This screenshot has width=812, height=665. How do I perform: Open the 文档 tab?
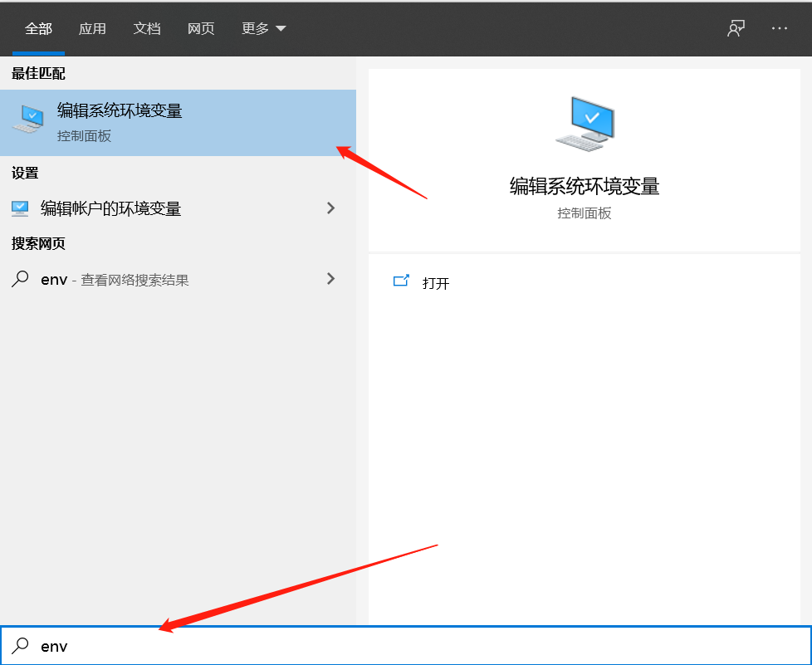(x=147, y=28)
